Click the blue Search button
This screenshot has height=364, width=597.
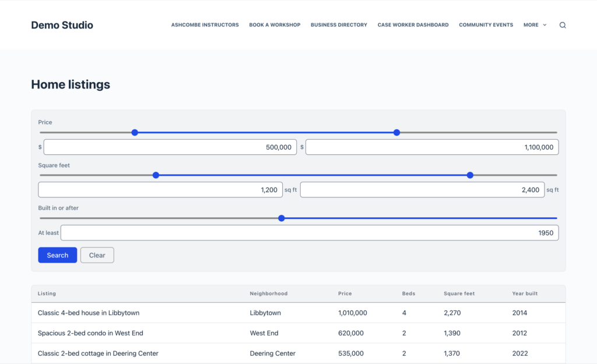(58, 255)
